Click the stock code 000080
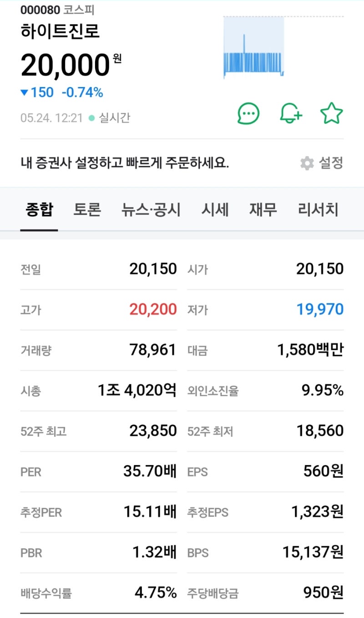This screenshot has width=364, height=618. coord(39,10)
